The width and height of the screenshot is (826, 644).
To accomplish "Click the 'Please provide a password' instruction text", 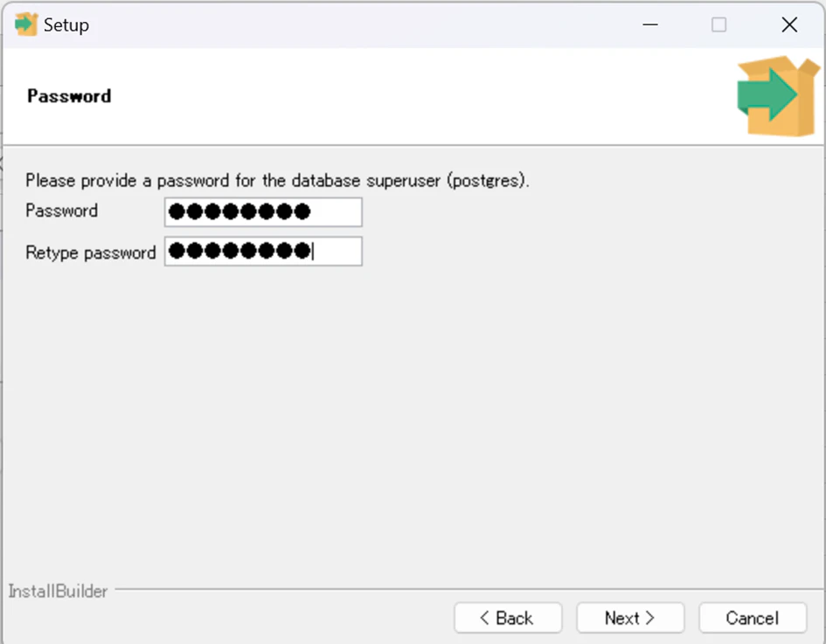I will click(277, 181).
